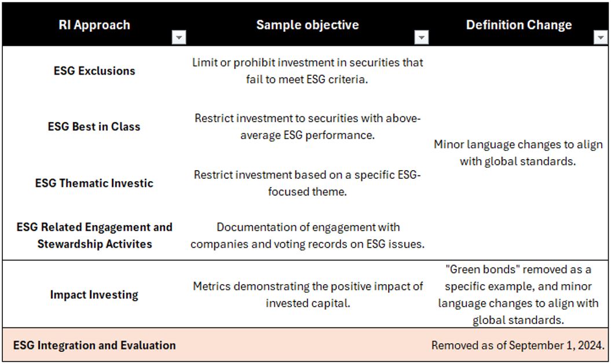Click the Definition Change header cell
The image size is (611, 364).
(518, 25)
